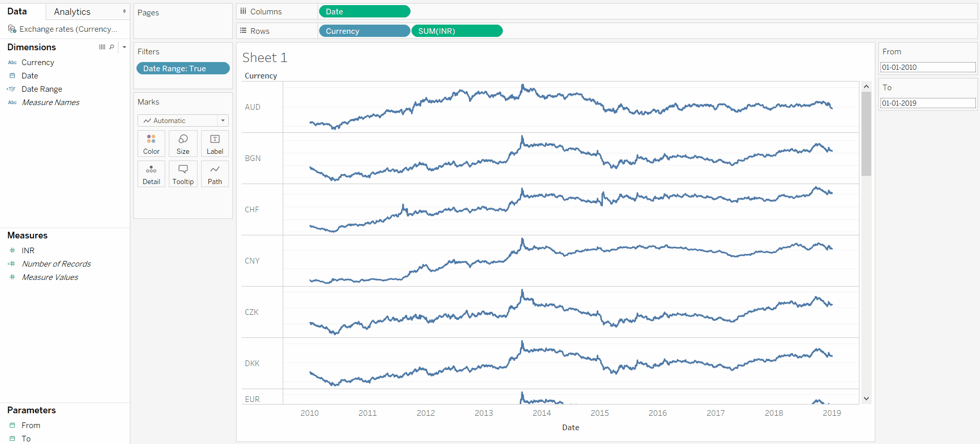This screenshot has height=444, width=980.
Task: Select the Date Range calculated field
Action: [x=42, y=89]
